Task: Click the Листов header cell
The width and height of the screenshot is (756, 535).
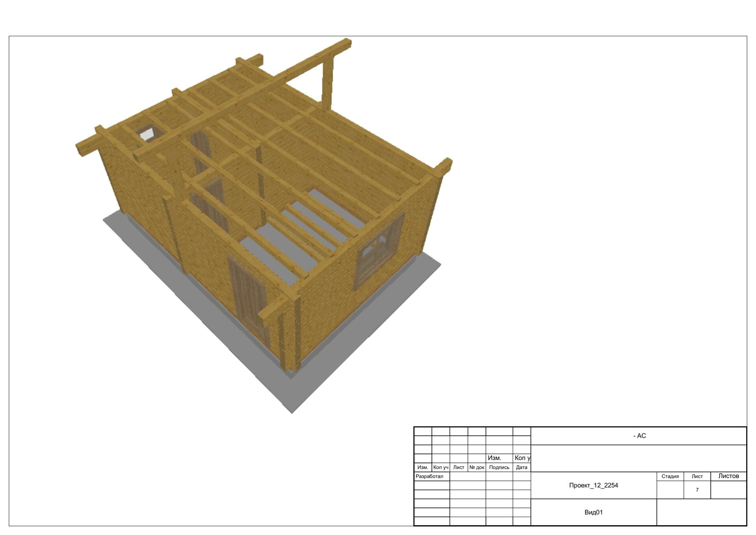Action: 728,476
